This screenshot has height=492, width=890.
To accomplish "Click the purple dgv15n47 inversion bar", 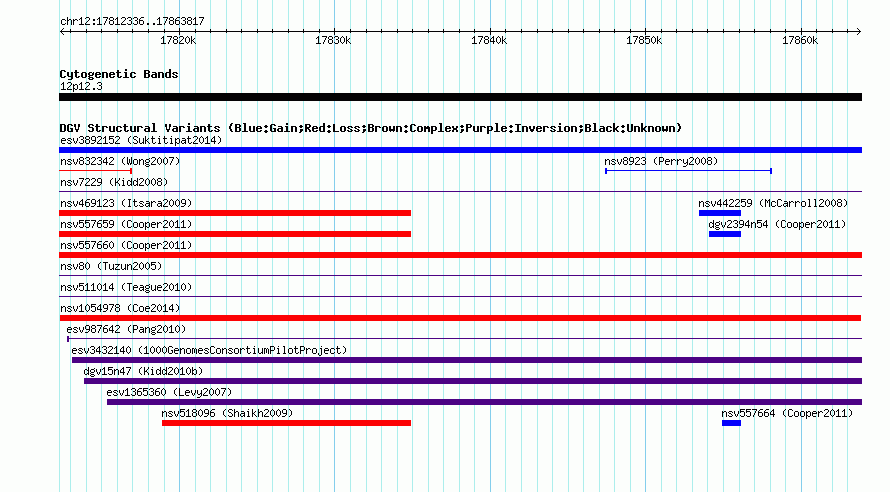I will pyautogui.click(x=473, y=381).
